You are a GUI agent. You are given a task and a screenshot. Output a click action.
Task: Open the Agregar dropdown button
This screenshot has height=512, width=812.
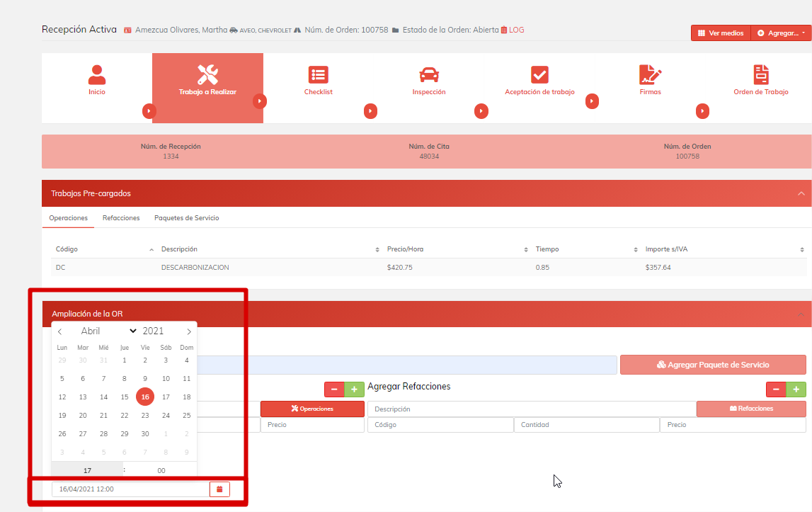point(781,33)
